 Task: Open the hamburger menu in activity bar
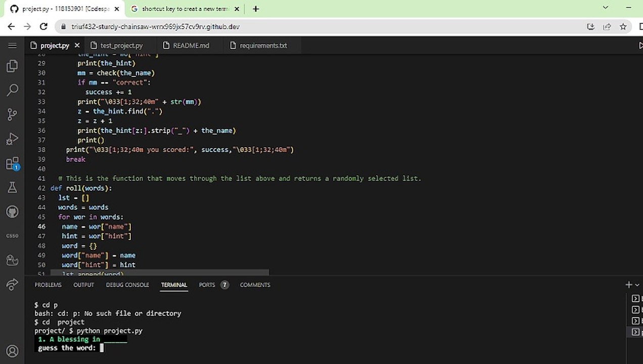12,45
